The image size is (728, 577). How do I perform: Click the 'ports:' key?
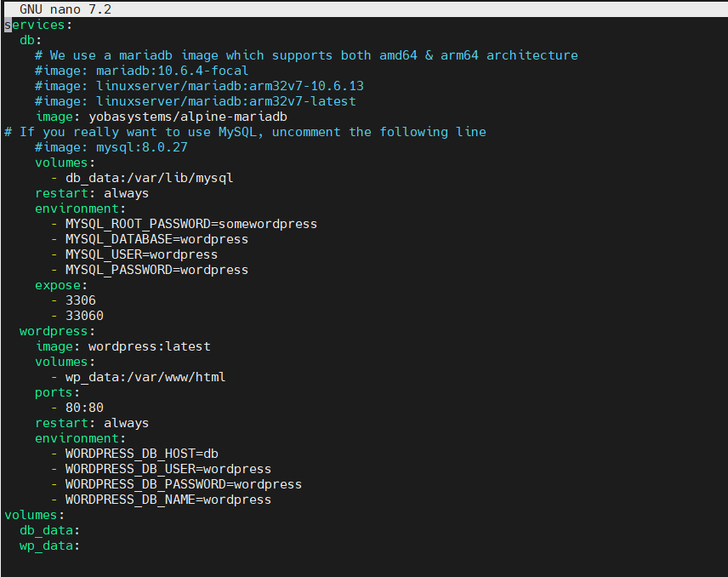pos(58,392)
